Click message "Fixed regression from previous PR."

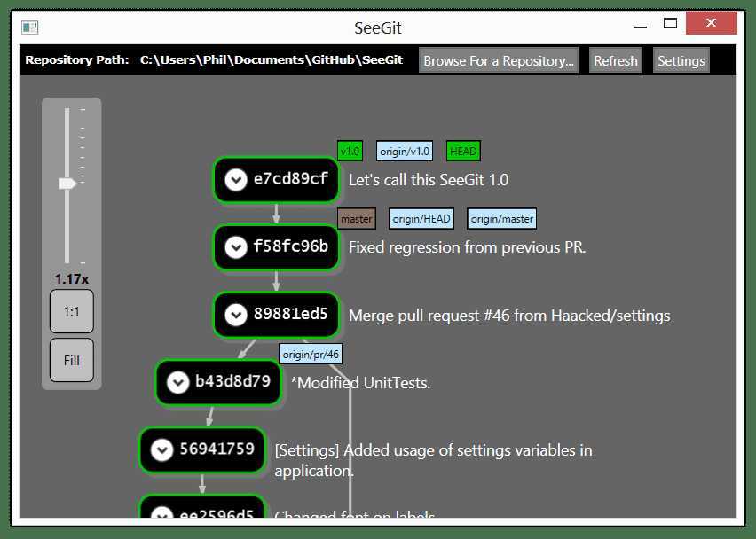tap(468, 247)
